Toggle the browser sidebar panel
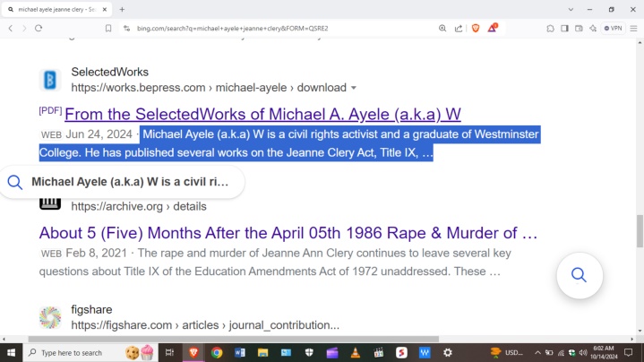This screenshot has width=644, height=362. point(565,29)
